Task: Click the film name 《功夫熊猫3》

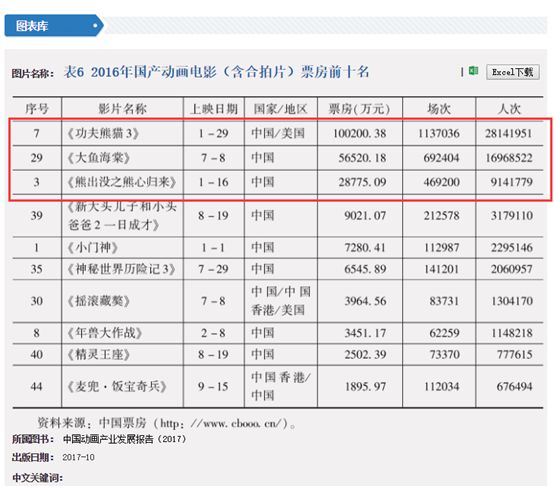Action: (103, 134)
